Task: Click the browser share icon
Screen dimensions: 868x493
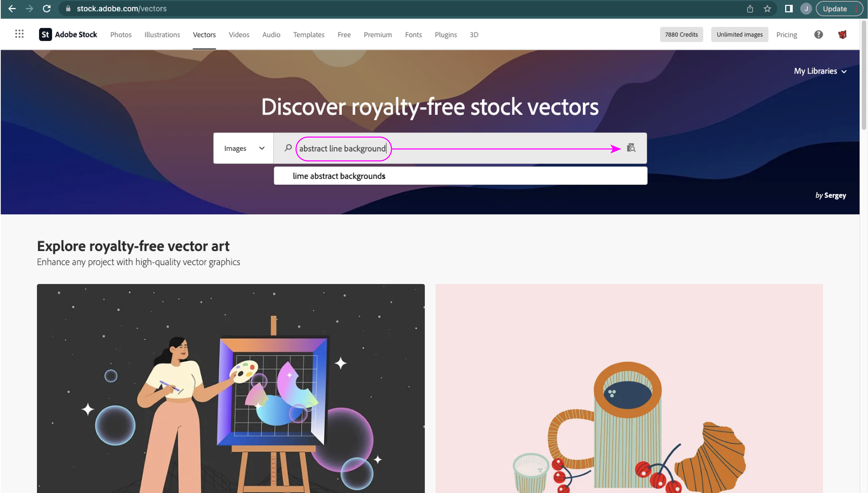Action: [x=750, y=9]
